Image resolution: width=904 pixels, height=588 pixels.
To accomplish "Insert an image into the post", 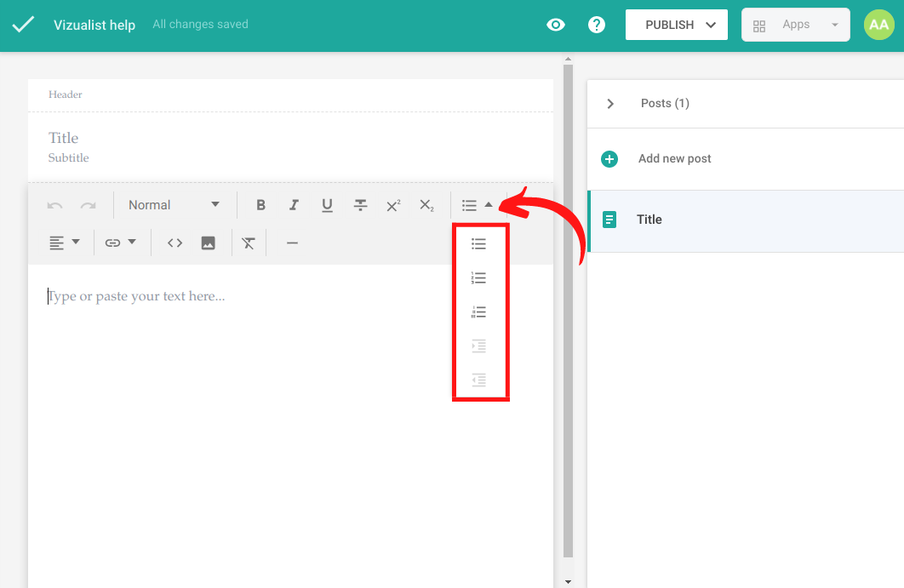I will (208, 243).
